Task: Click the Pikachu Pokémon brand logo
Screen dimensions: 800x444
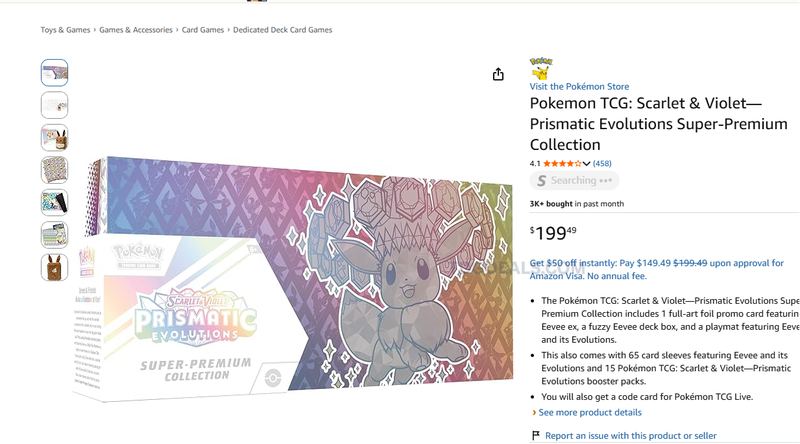Action: [x=540, y=69]
